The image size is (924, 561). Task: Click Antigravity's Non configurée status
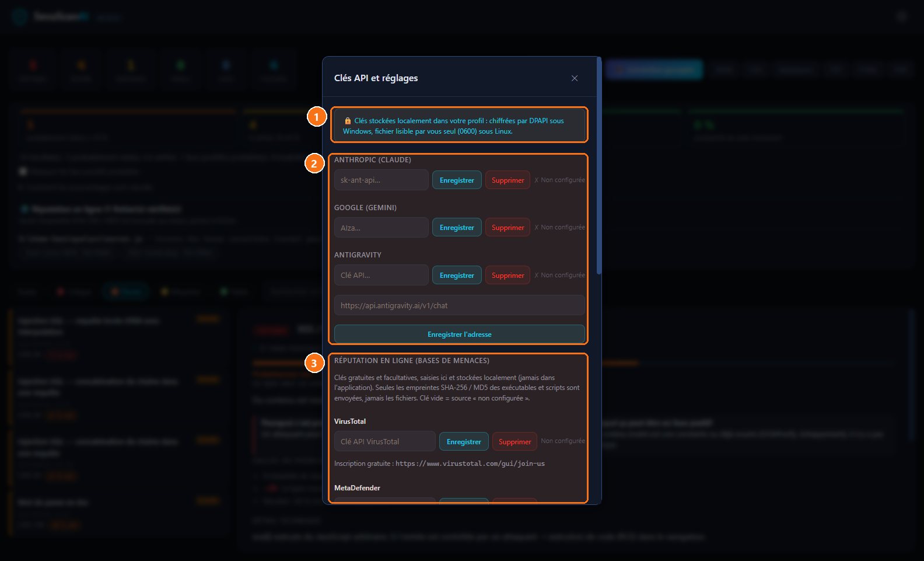coord(560,275)
